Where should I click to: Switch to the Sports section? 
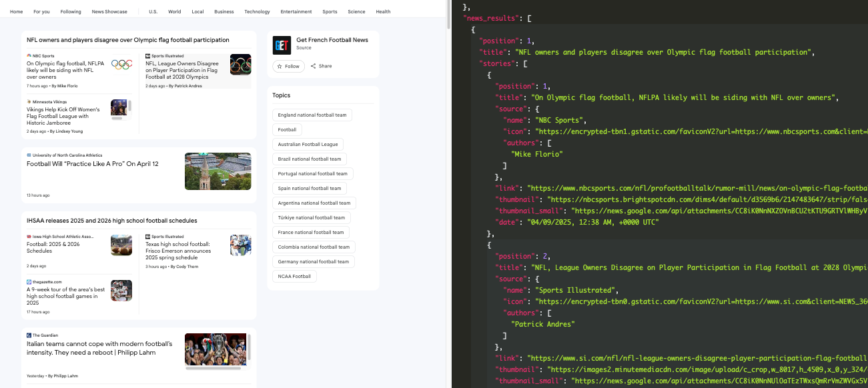tap(330, 11)
